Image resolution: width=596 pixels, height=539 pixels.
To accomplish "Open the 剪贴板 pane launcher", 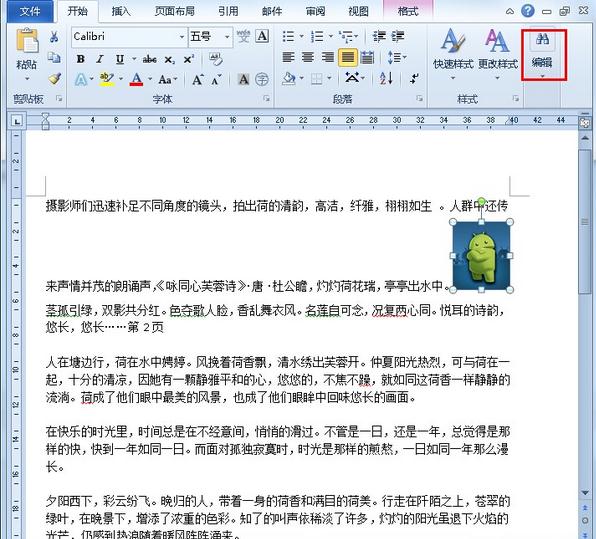I will pyautogui.click(x=59, y=98).
